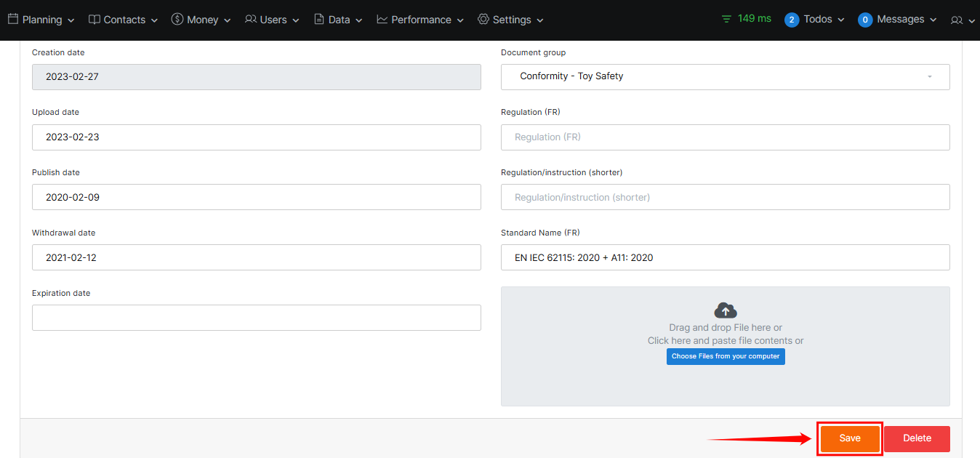The image size is (980, 458).
Task: Focus the Regulation (FR) text field
Action: click(725, 137)
